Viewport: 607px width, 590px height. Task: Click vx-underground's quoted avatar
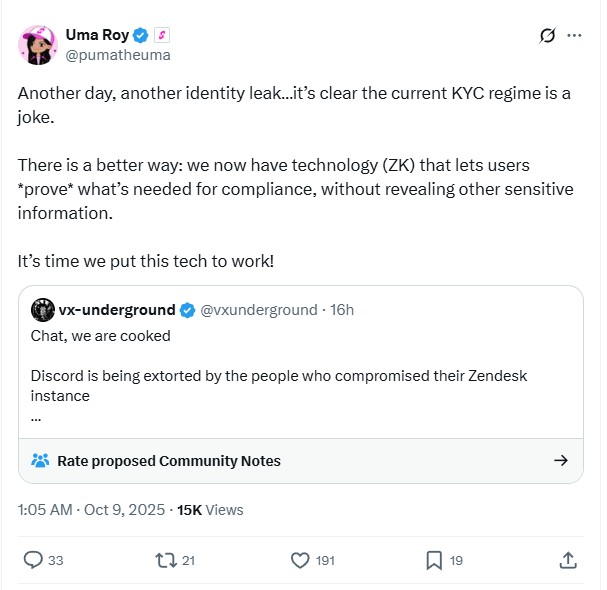pyautogui.click(x=41, y=309)
